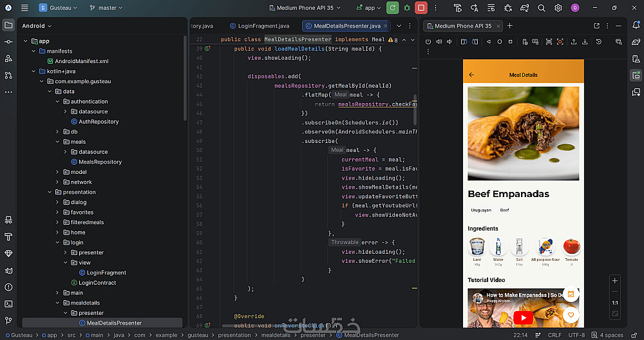644x340 pixels.
Task: Open Search Everywhere magnifier icon
Action: coord(541,8)
